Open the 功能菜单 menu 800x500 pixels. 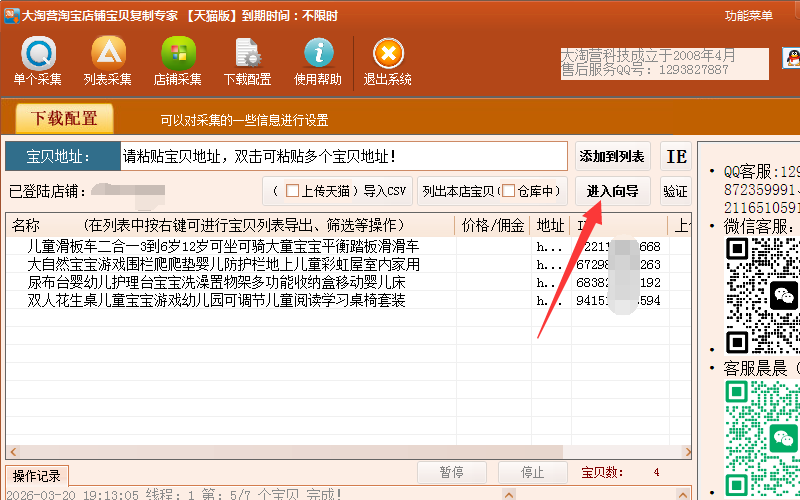click(x=749, y=16)
